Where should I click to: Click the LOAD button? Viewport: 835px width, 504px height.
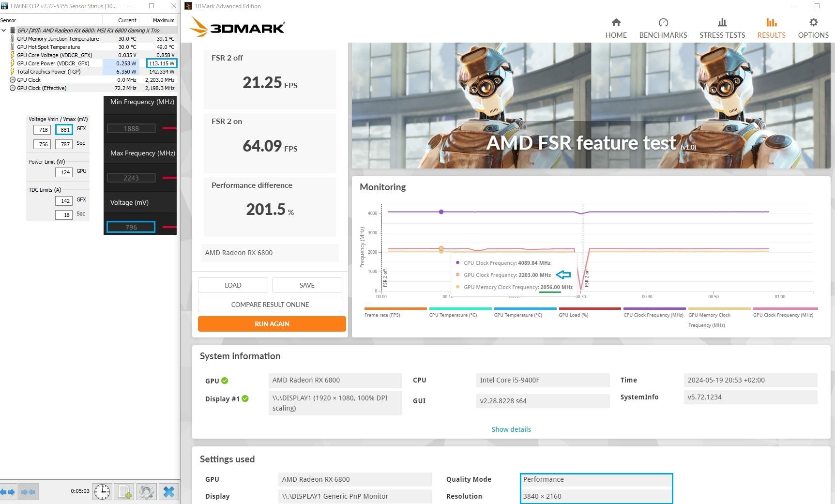(233, 285)
